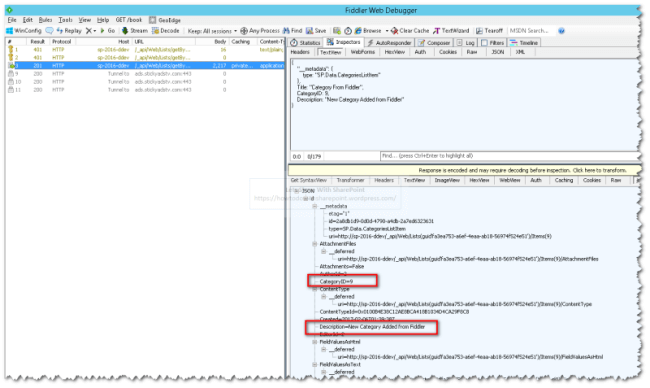Select the Attachments=False tree node
Screen dimensions: 650x388
(x=342, y=267)
